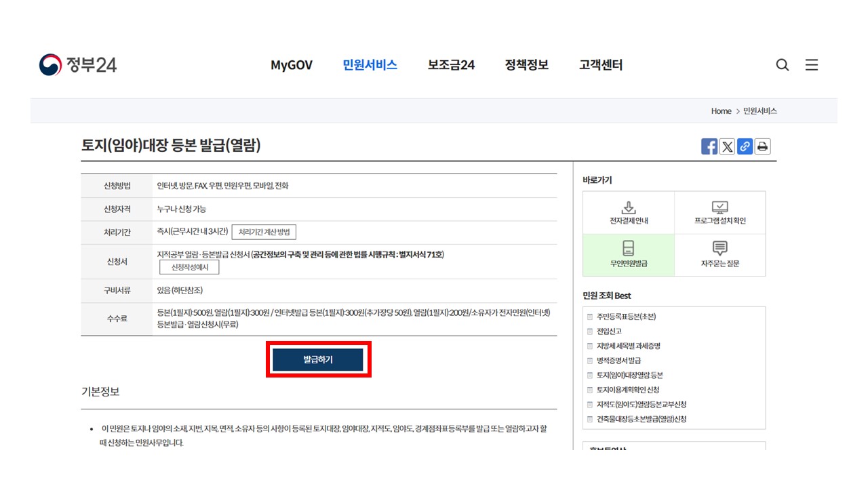Open the search magnifier icon
Viewport: 868px width, 488px height.
(783, 64)
